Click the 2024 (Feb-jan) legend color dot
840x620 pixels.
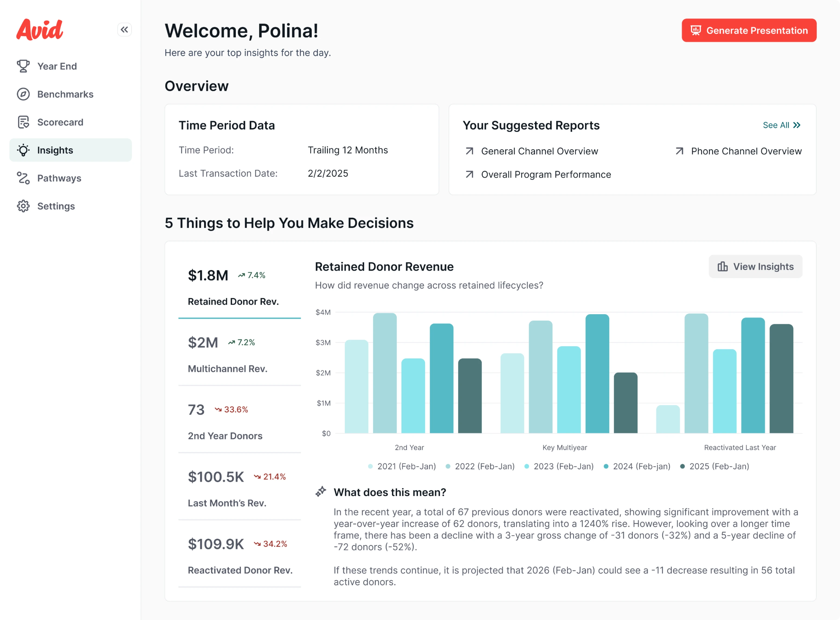tap(606, 466)
